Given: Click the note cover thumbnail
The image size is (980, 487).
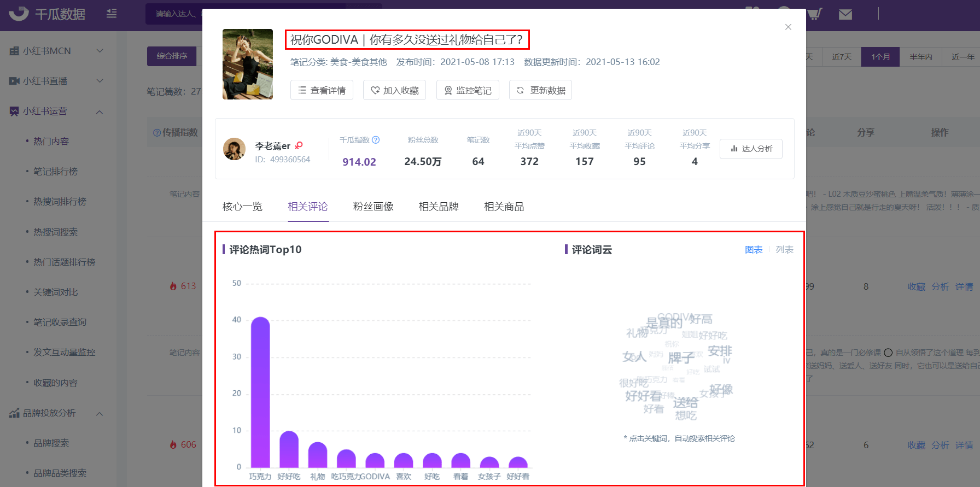Looking at the screenshot, I should 248,64.
